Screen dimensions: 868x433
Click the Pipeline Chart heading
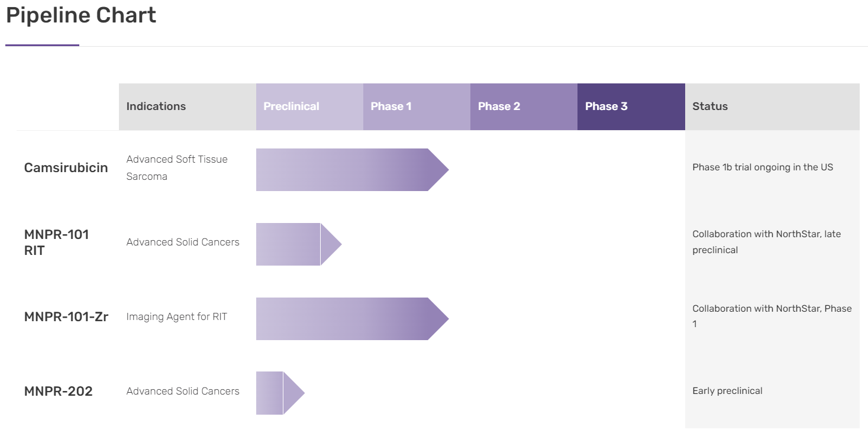click(x=81, y=15)
